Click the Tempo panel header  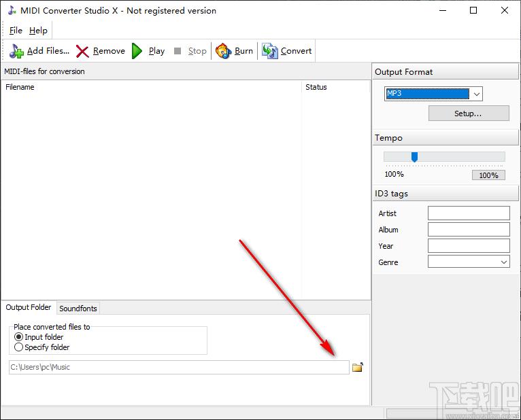click(x=446, y=138)
